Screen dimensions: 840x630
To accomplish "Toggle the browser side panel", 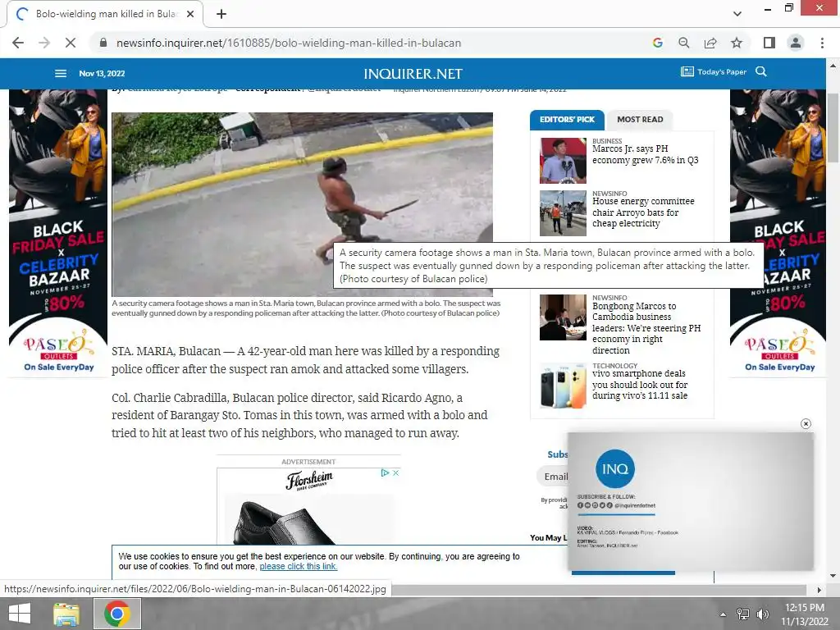I will point(769,43).
